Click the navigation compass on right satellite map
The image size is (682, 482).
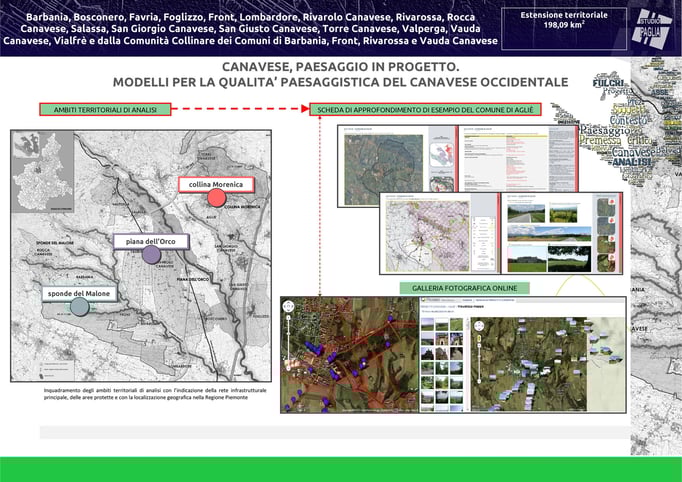pyautogui.click(x=479, y=326)
